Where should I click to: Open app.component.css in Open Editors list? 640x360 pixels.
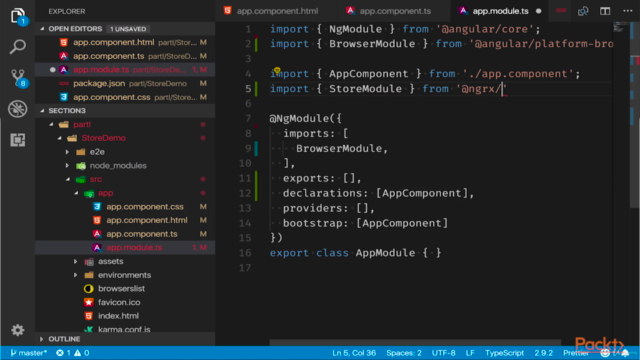click(x=125, y=97)
